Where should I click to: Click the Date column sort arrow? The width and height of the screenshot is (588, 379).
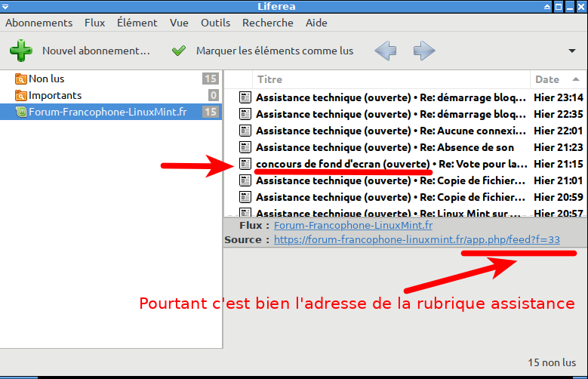[576, 79]
